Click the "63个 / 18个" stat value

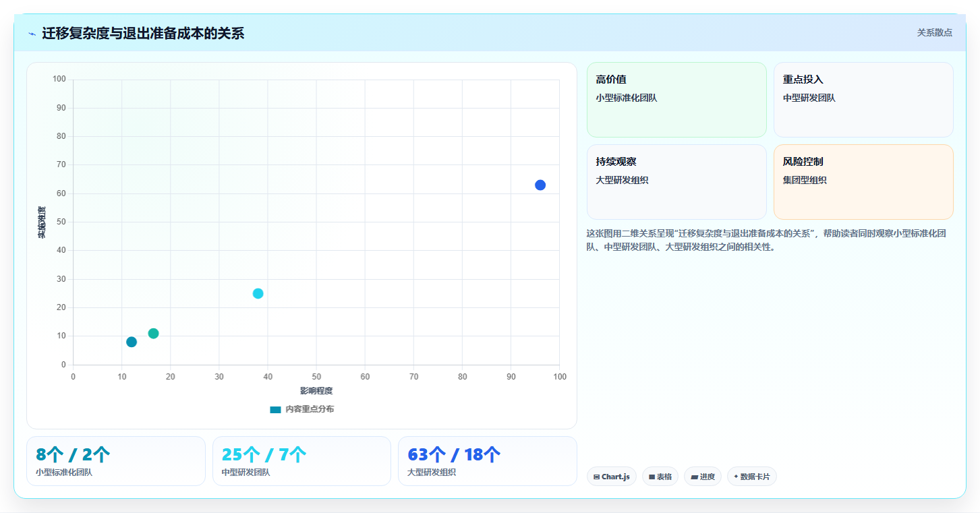pyautogui.click(x=454, y=455)
